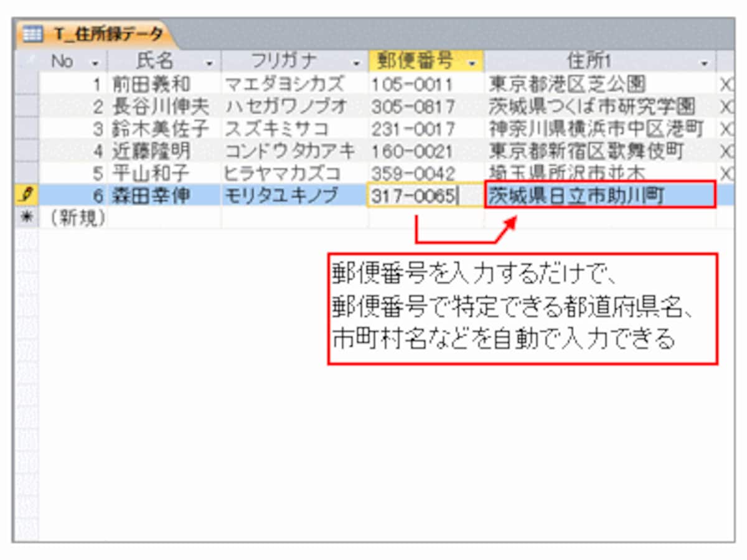Click the 住所1 column header
The image size is (747, 560).
click(600, 62)
